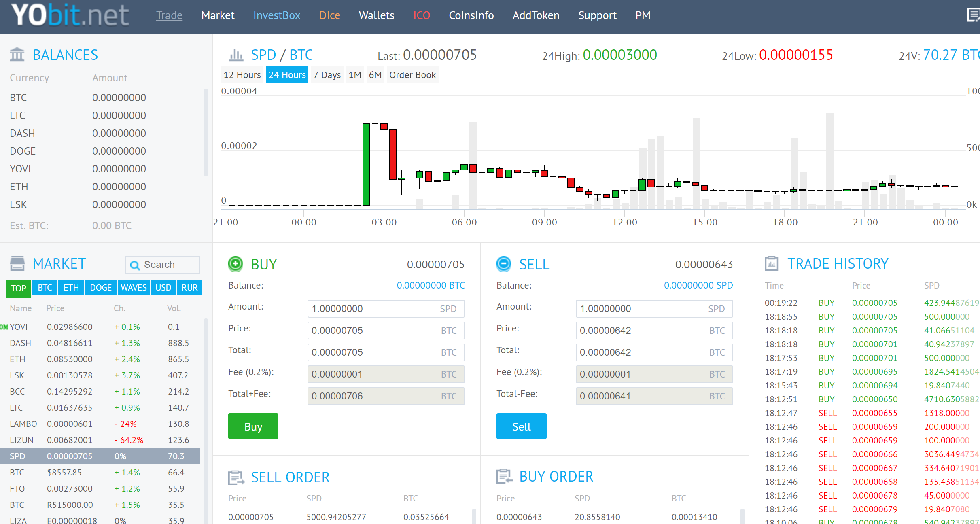980x524 pixels.
Task: Switch chart to 6M range
Action: point(375,75)
